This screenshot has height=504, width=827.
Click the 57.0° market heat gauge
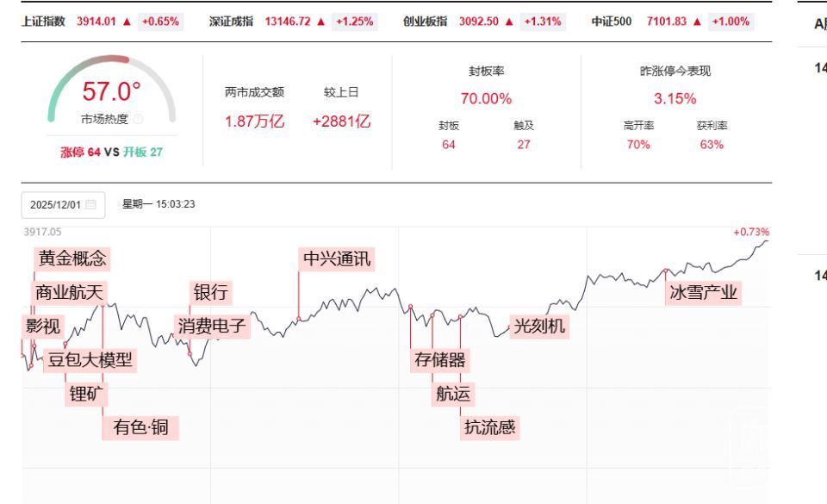[111, 90]
